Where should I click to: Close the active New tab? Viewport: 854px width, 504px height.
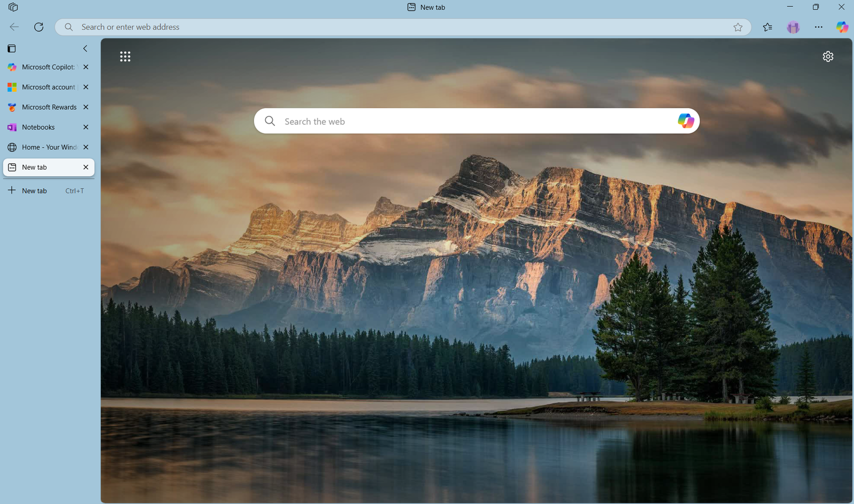click(x=86, y=167)
